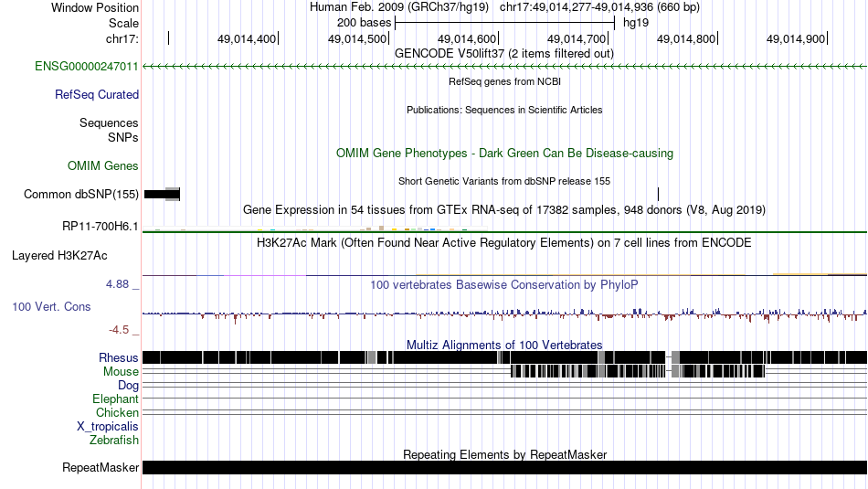Screen dimensions: 868x489
Task: Select the Mouse alignment row label
Action: [x=121, y=372]
